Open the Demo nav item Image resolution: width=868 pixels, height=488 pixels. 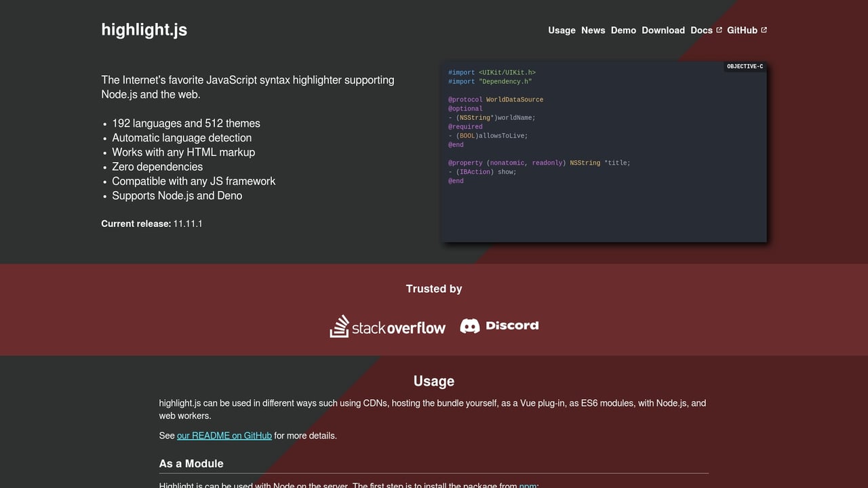point(623,30)
